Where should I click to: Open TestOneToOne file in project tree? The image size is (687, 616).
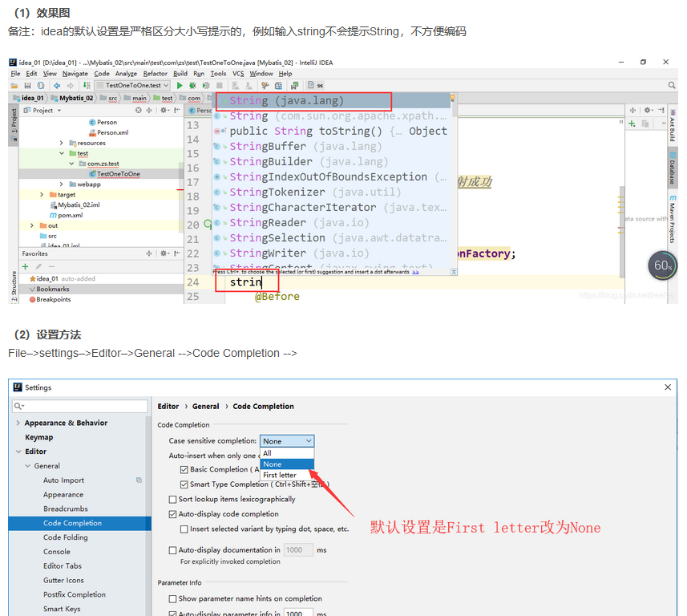[x=119, y=174]
